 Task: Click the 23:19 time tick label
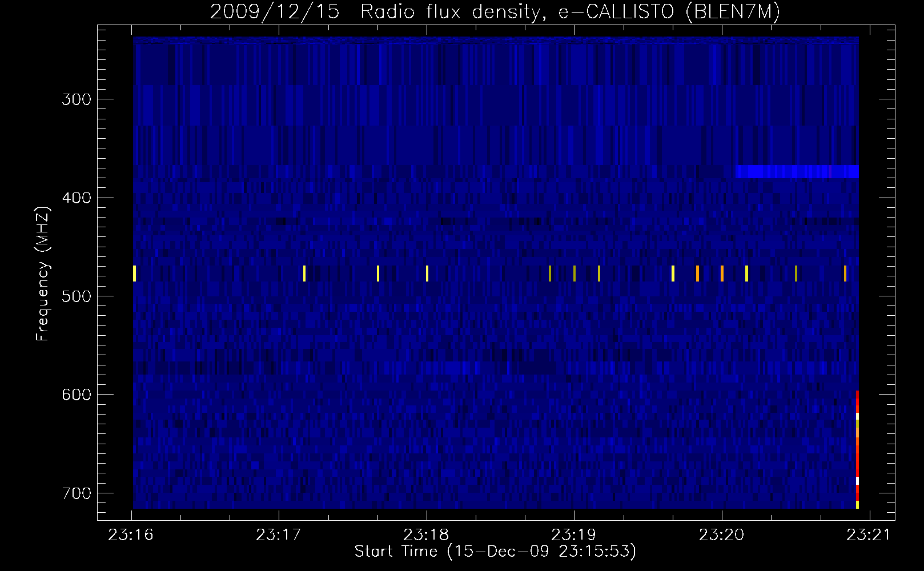pos(574,534)
